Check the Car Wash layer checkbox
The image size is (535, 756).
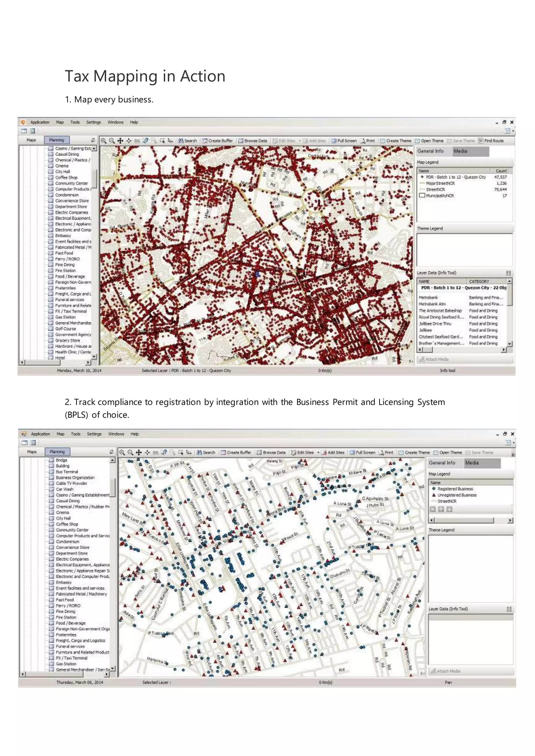[51, 489]
